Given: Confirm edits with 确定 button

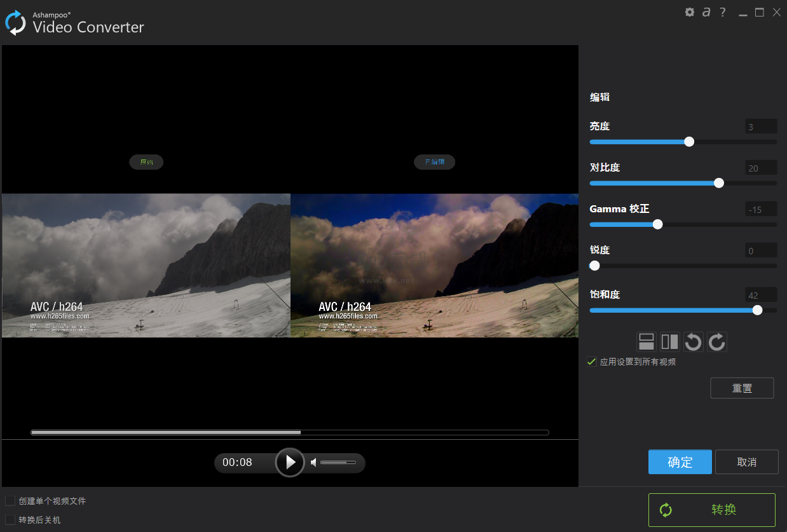Looking at the screenshot, I should [680, 461].
